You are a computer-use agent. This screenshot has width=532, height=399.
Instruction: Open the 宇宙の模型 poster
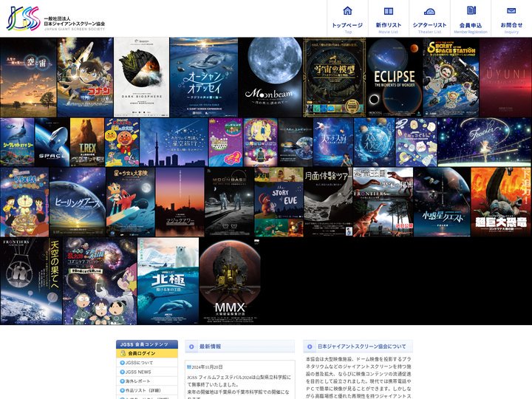(x=334, y=78)
